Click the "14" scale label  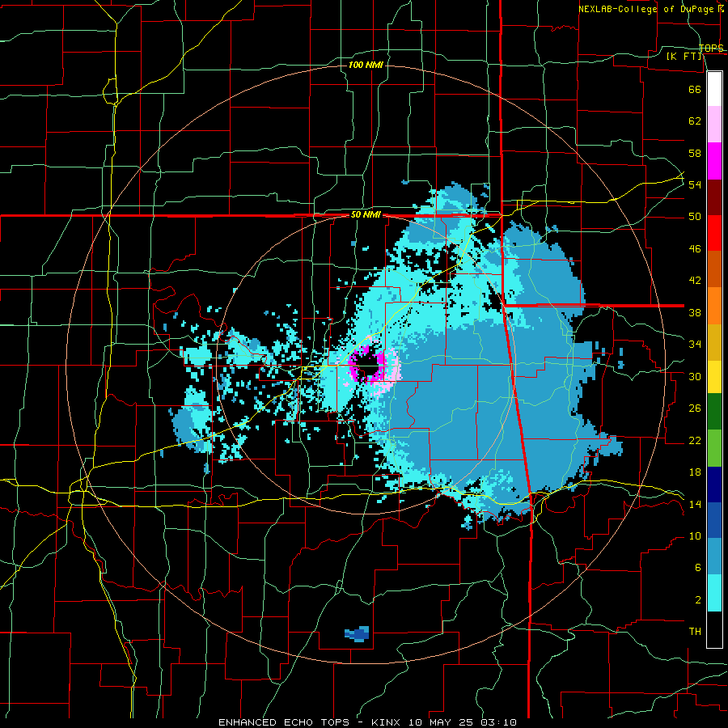(x=695, y=504)
